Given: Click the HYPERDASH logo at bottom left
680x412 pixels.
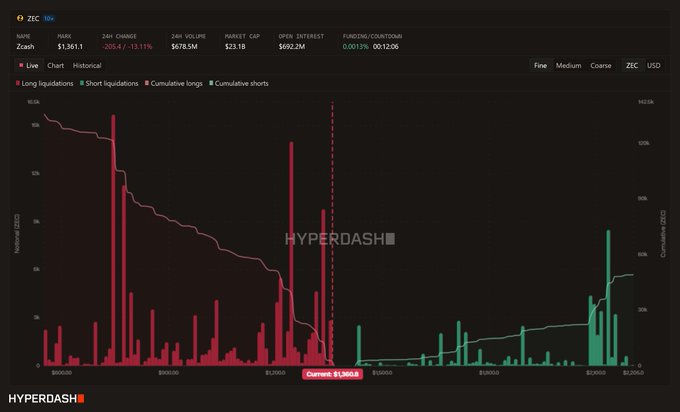Looking at the screenshot, I should coord(46,399).
